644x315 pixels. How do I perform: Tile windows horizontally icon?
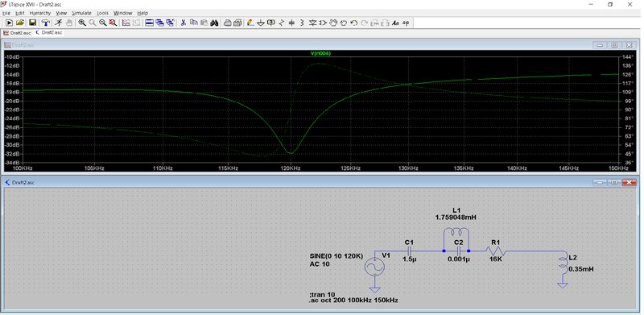(150, 23)
